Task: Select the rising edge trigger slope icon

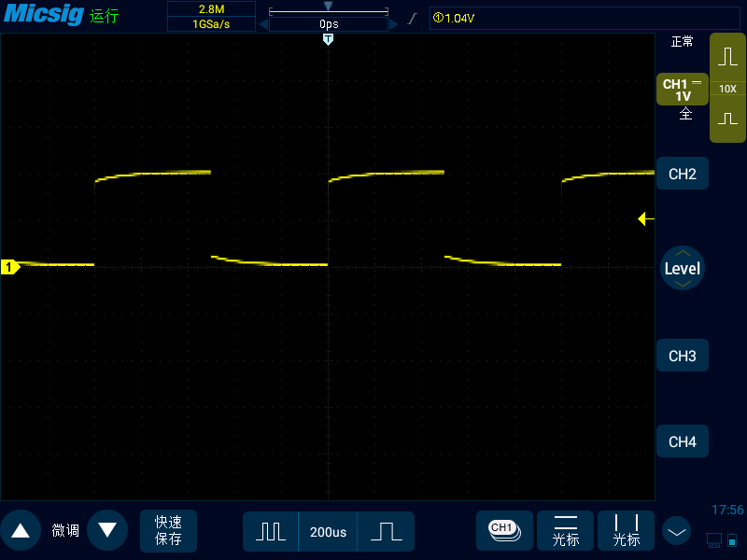Action: [x=411, y=16]
